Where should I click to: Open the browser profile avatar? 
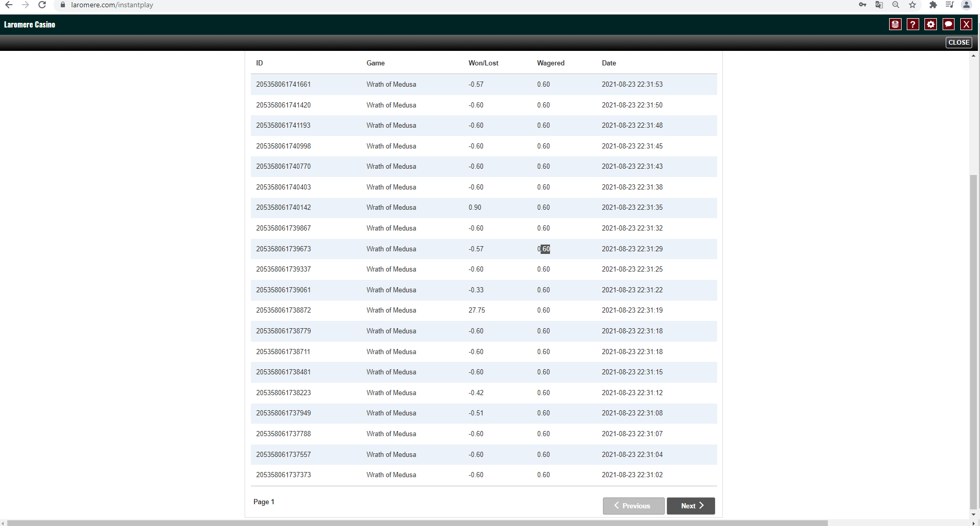tap(966, 5)
